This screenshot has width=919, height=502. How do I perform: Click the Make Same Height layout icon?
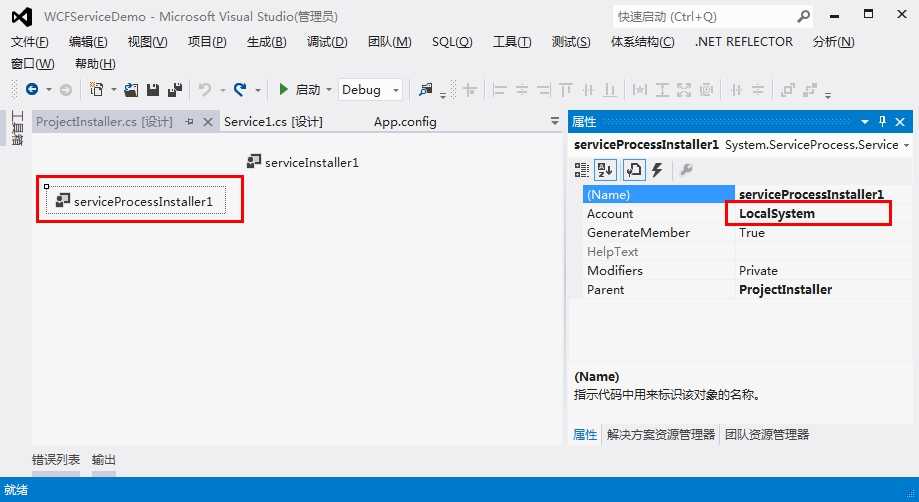click(662, 90)
